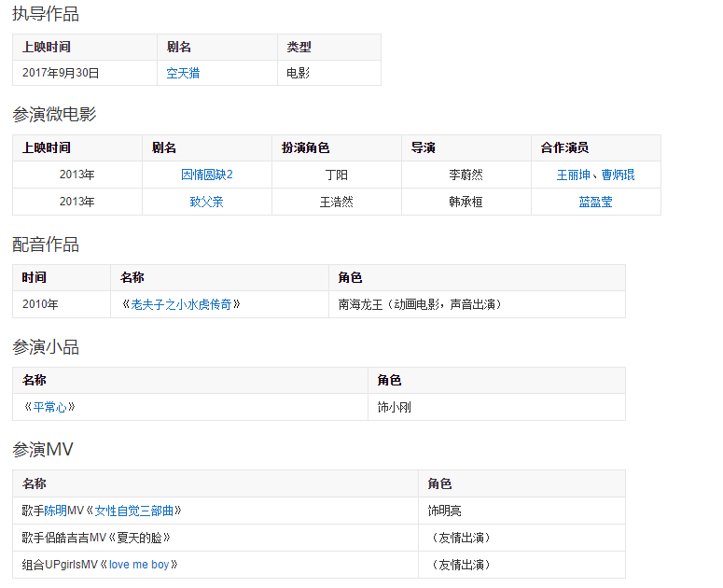Select the 2017年9月30日 release date cell
Image resolution: width=723 pixels, height=588 pixels.
coord(61,73)
